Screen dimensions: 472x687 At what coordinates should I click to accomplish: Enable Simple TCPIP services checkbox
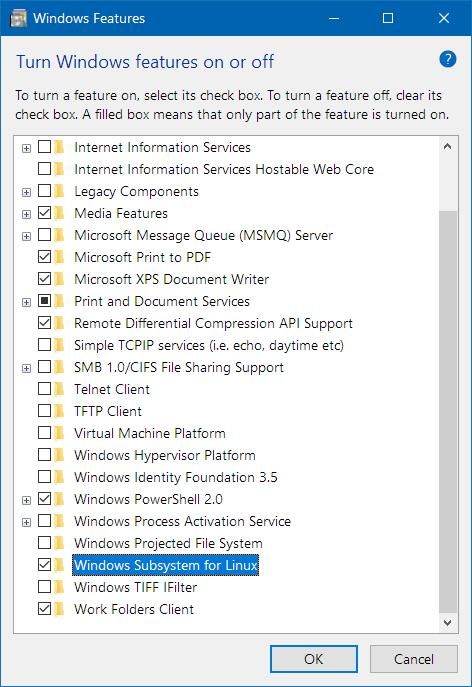(44, 344)
